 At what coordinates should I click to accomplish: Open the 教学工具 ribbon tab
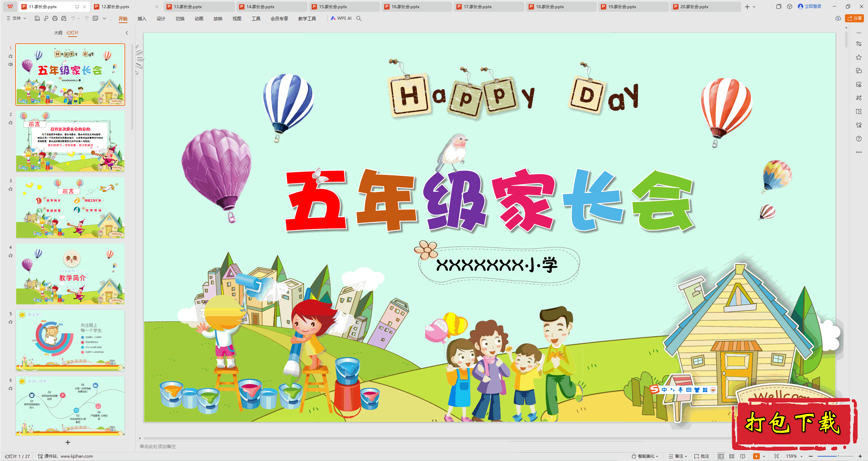[x=307, y=19]
